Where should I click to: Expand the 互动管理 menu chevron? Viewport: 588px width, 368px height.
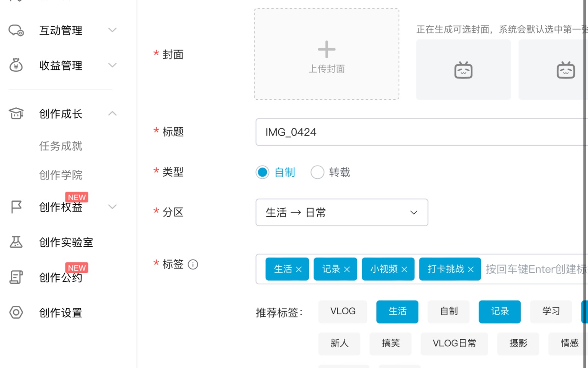tap(112, 30)
